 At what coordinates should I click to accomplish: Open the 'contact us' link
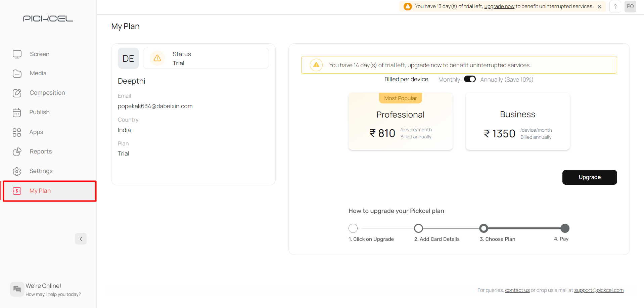517,290
